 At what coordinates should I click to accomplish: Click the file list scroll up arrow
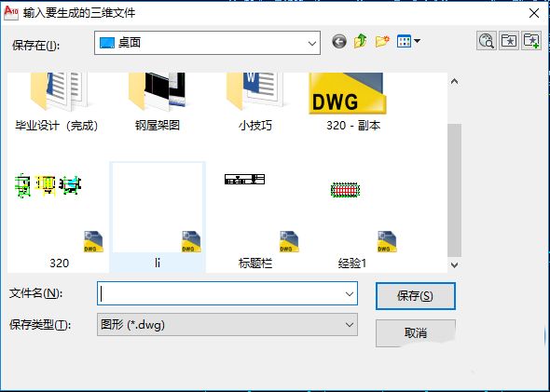[x=455, y=81]
